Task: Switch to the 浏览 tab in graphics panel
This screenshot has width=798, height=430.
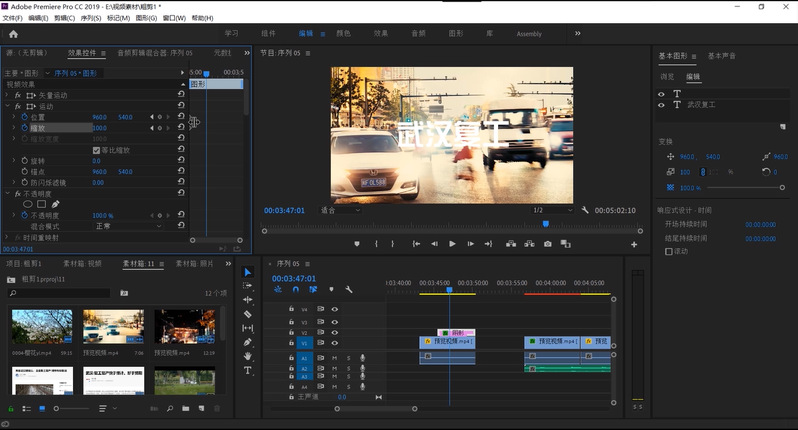Action: (x=667, y=76)
